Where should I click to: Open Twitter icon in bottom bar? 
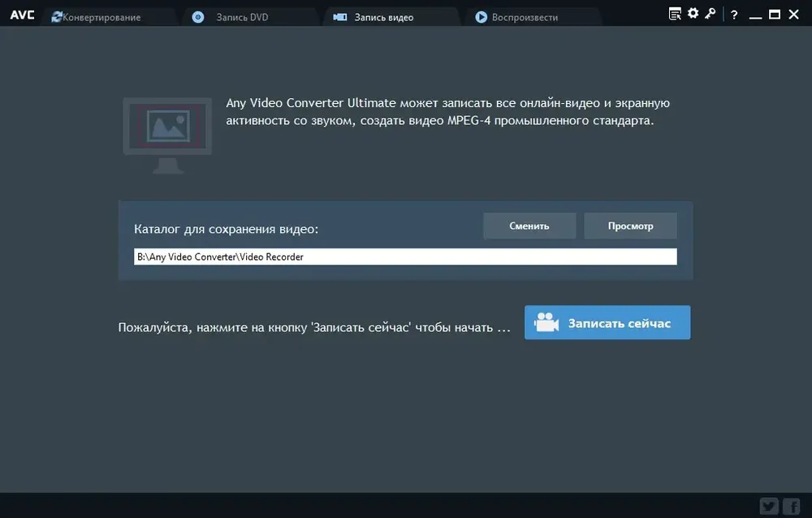[x=768, y=506]
